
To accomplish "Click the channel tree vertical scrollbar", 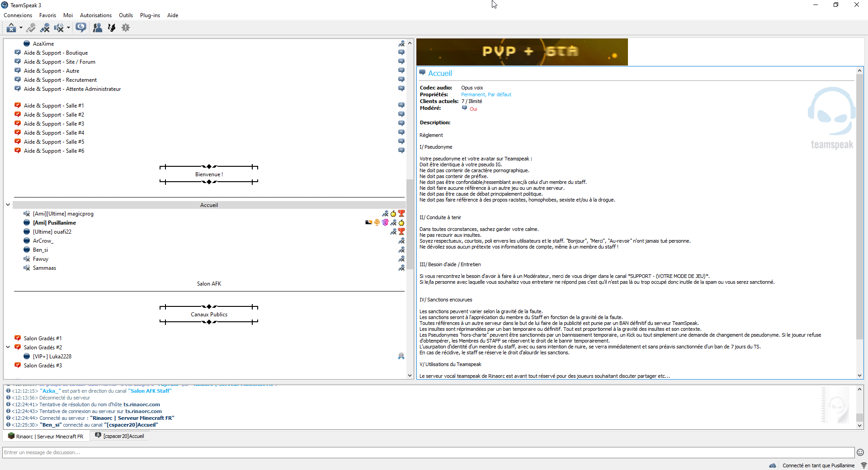I will click(410, 224).
